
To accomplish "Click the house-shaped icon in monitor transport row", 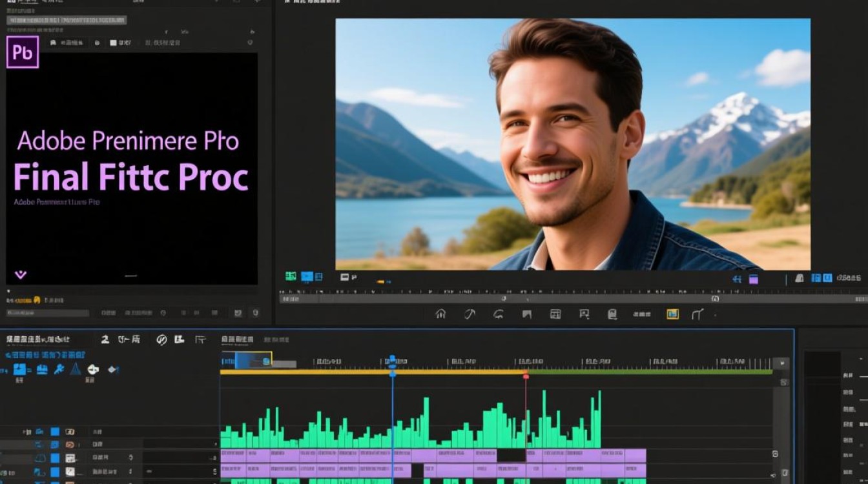I will coord(441,314).
